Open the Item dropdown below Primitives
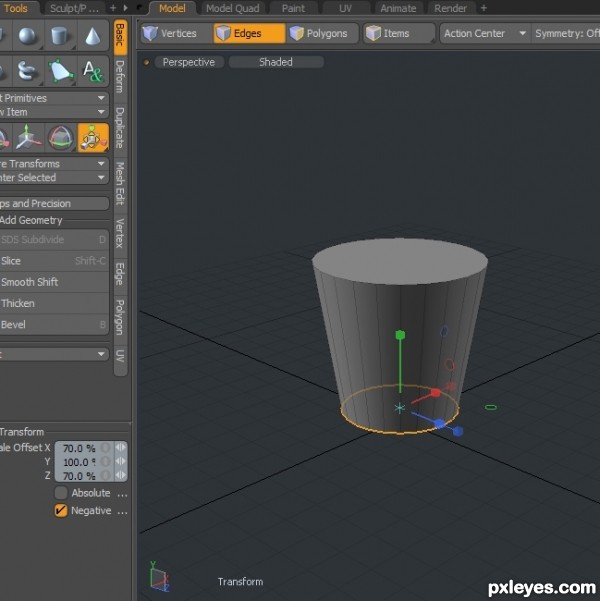The height and width of the screenshot is (601, 600). click(x=54, y=112)
